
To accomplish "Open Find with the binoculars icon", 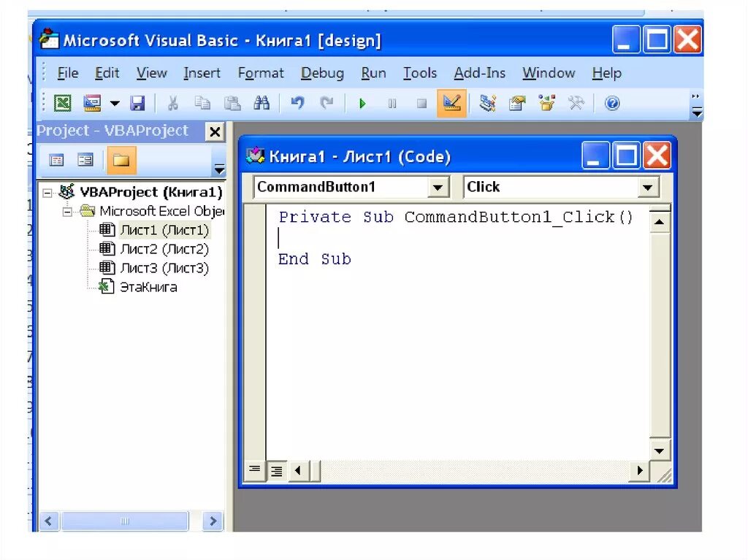I will pyautogui.click(x=262, y=103).
